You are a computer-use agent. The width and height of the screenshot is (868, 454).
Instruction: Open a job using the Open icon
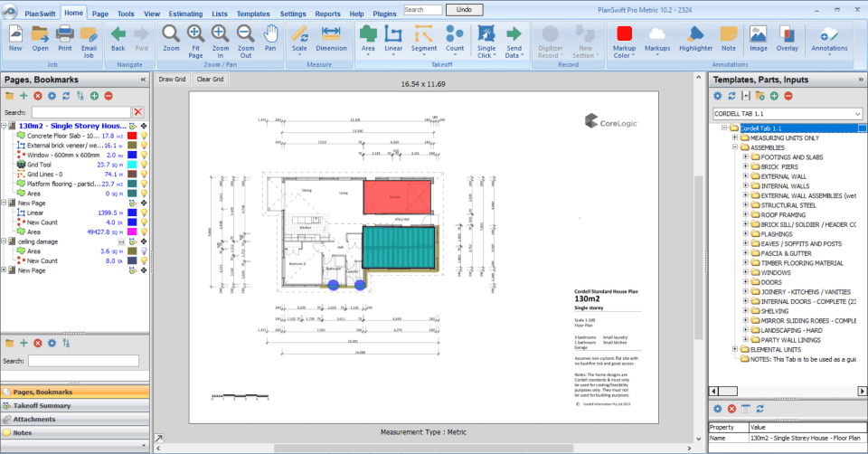coord(40,39)
